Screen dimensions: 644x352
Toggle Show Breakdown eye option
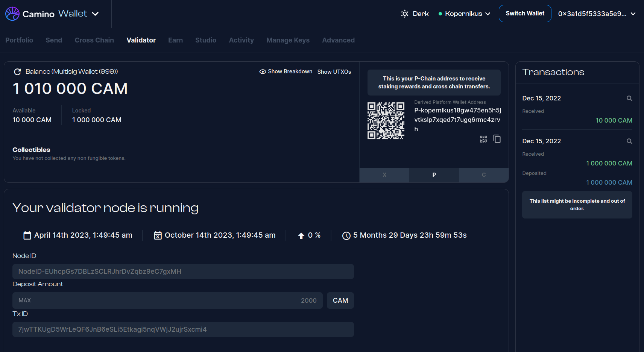286,72
